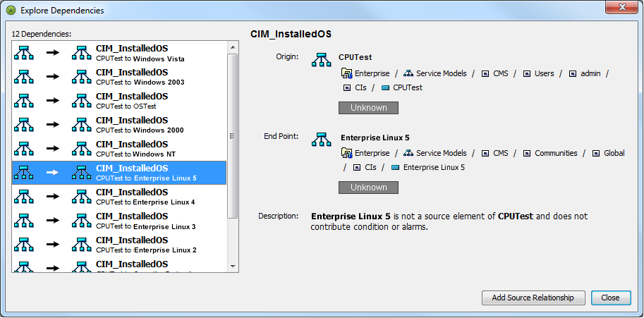Click the dependencies list scrollbar thumb
Viewport: 644px width, 318px height.
pyautogui.click(x=233, y=136)
